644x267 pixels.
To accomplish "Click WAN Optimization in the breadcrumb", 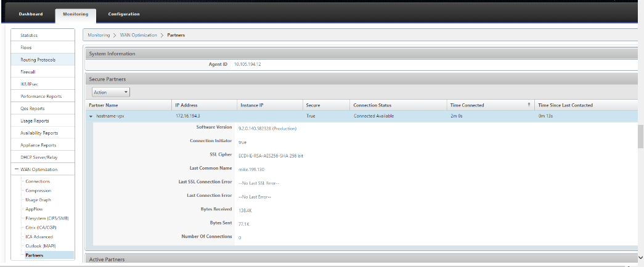I will tap(139, 35).
